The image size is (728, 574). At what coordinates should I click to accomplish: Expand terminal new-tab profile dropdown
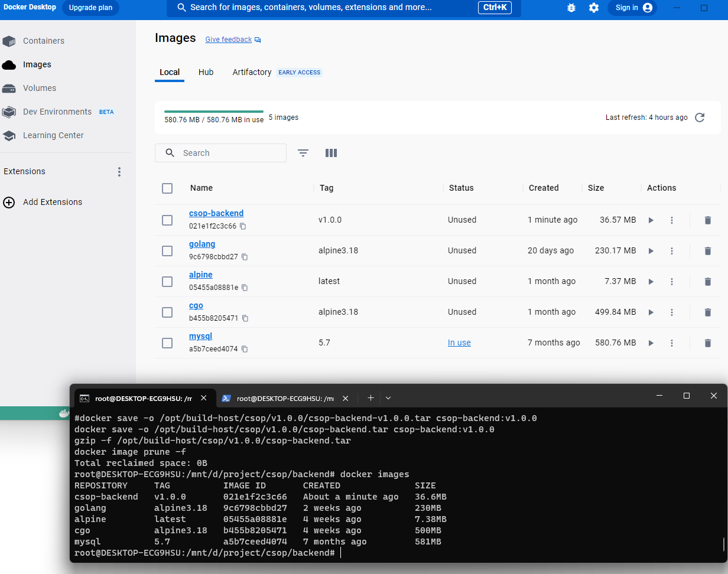(388, 398)
